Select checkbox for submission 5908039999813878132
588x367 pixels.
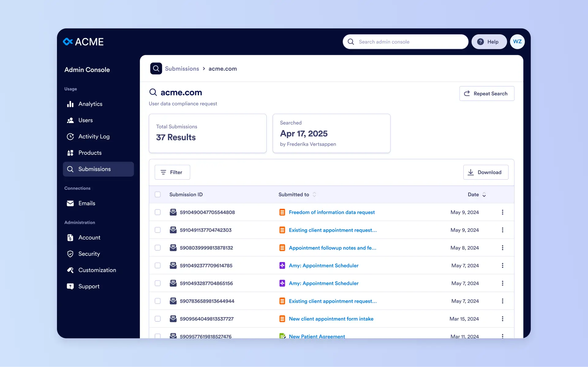click(158, 248)
